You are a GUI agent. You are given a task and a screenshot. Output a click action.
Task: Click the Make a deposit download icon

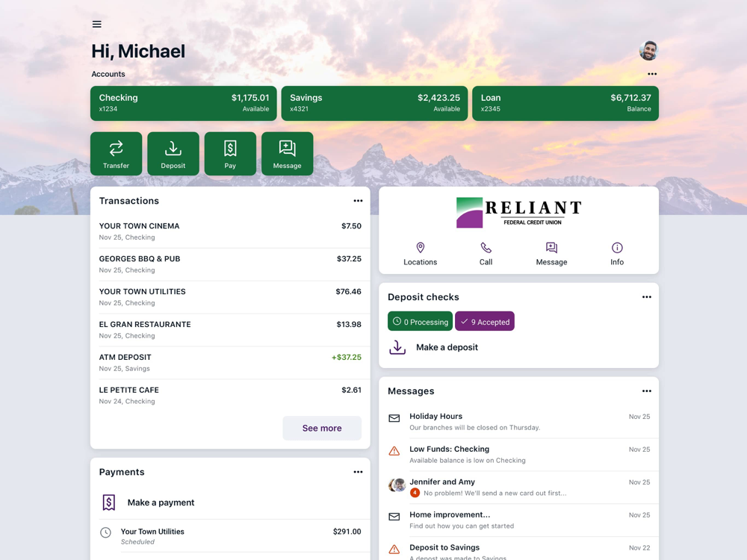[397, 347]
